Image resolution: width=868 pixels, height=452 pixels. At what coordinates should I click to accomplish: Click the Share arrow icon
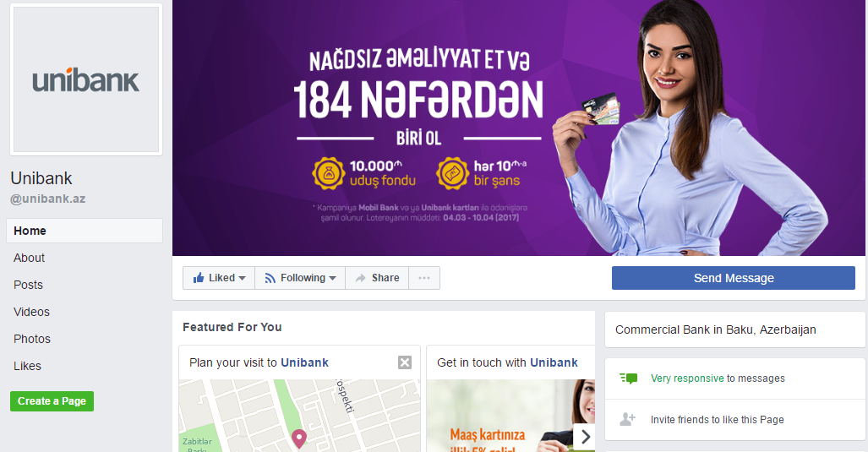[360, 278]
